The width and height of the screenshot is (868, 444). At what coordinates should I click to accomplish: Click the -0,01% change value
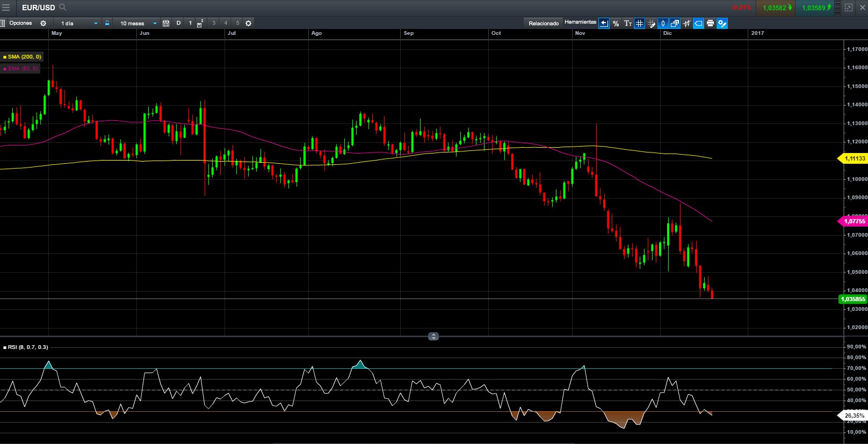click(741, 8)
